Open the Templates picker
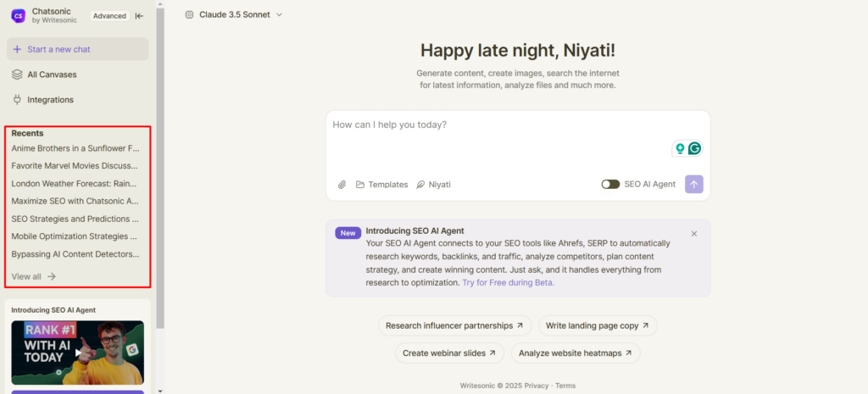The image size is (868, 394). (x=382, y=185)
